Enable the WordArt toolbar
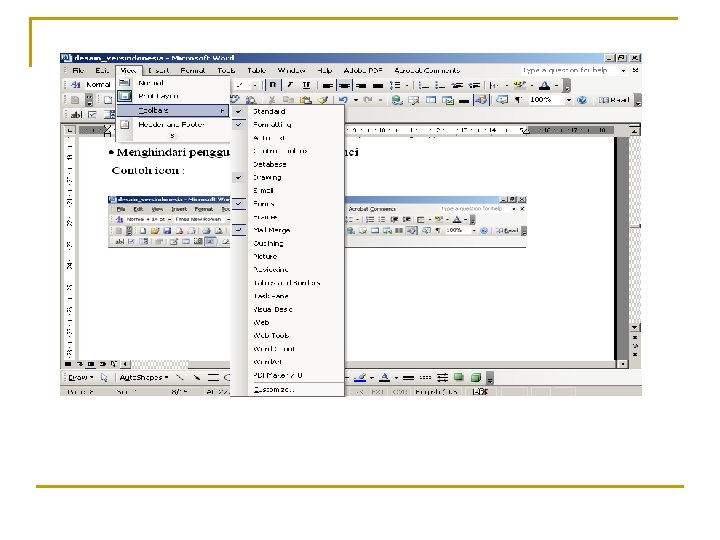The image size is (720, 540). (x=287, y=362)
